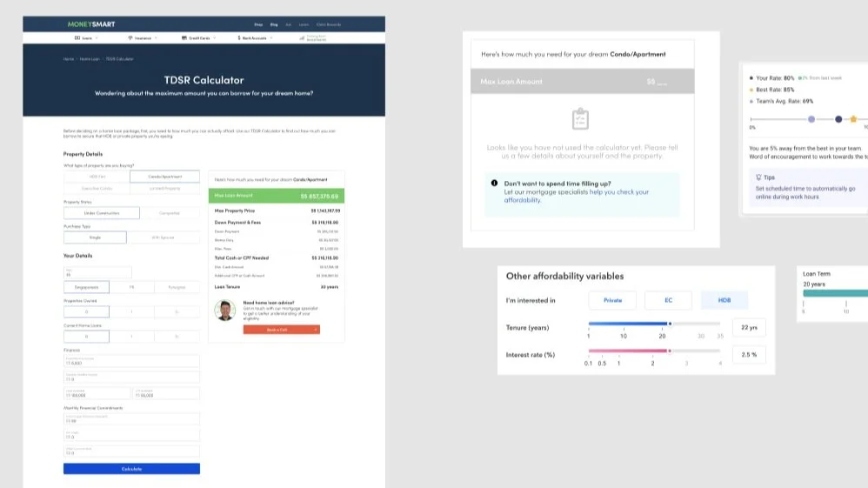Click the Insurance umbrella icon
868x488 pixels.
130,38
